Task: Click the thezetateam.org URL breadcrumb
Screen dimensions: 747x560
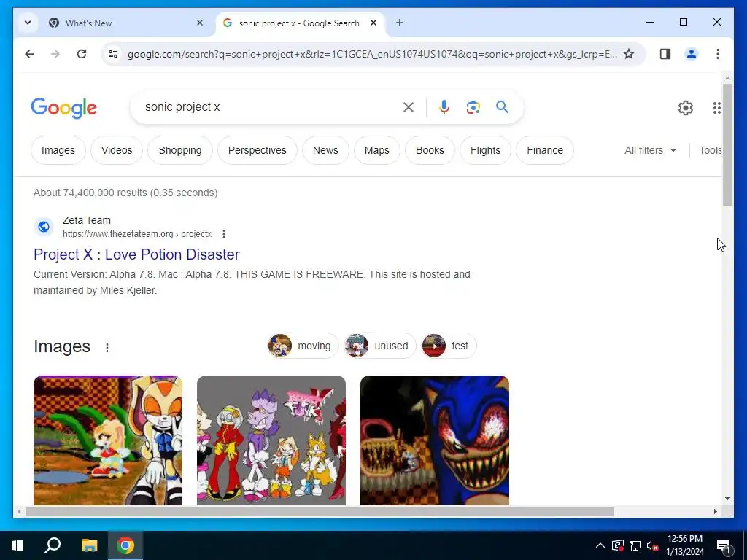Action: click(x=137, y=234)
